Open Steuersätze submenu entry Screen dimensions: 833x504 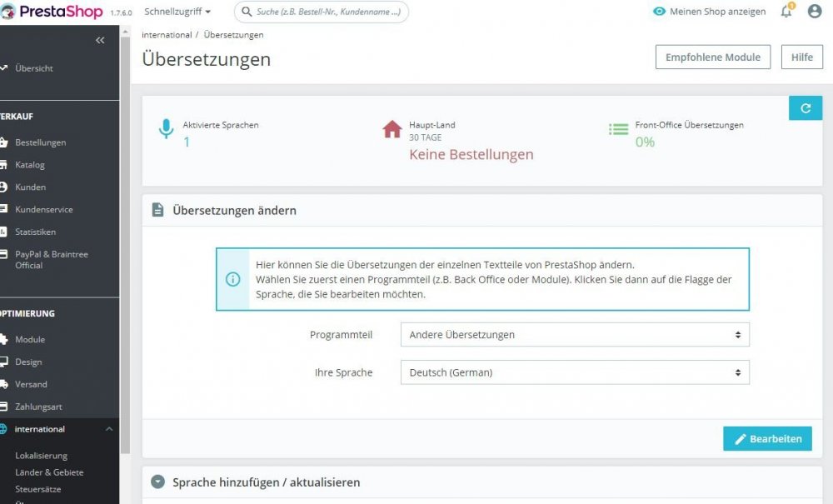(x=37, y=489)
